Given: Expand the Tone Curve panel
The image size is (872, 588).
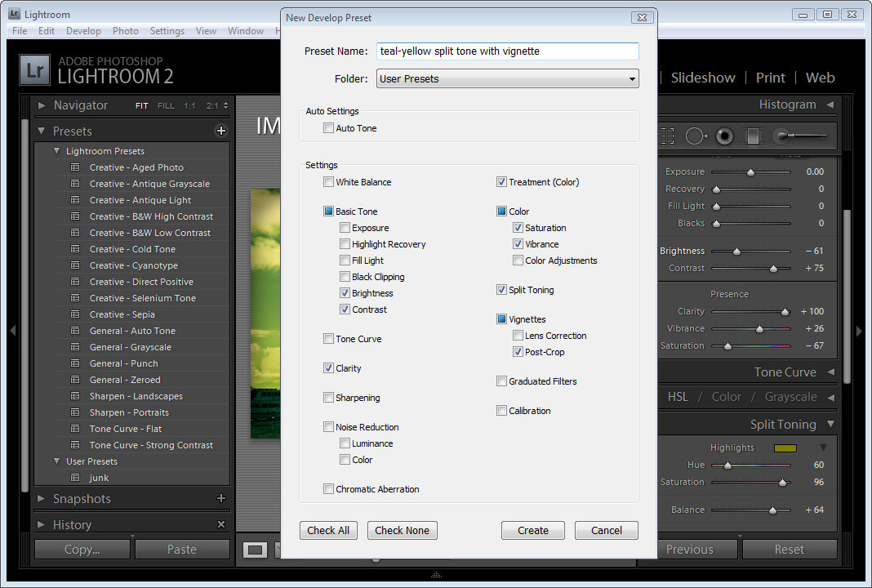Looking at the screenshot, I should pos(830,372).
